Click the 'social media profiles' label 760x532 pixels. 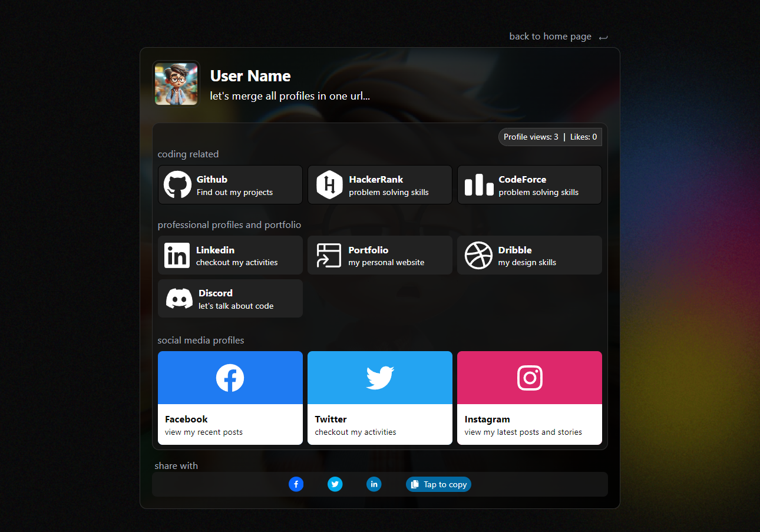(201, 341)
